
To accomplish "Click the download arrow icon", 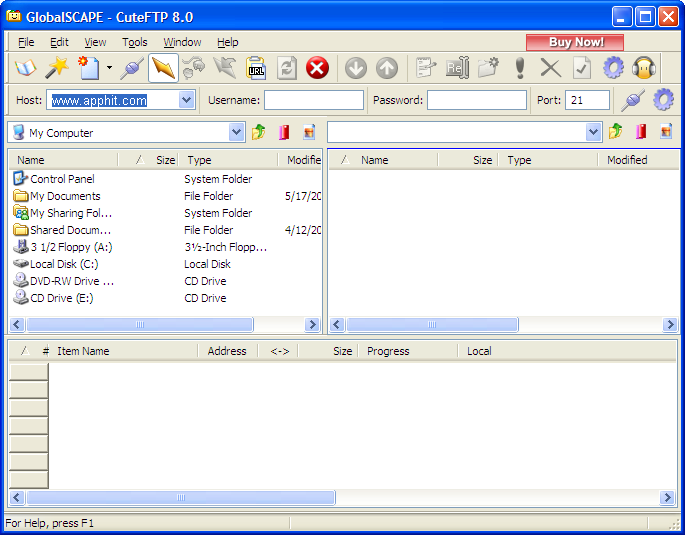I will pyautogui.click(x=356, y=68).
